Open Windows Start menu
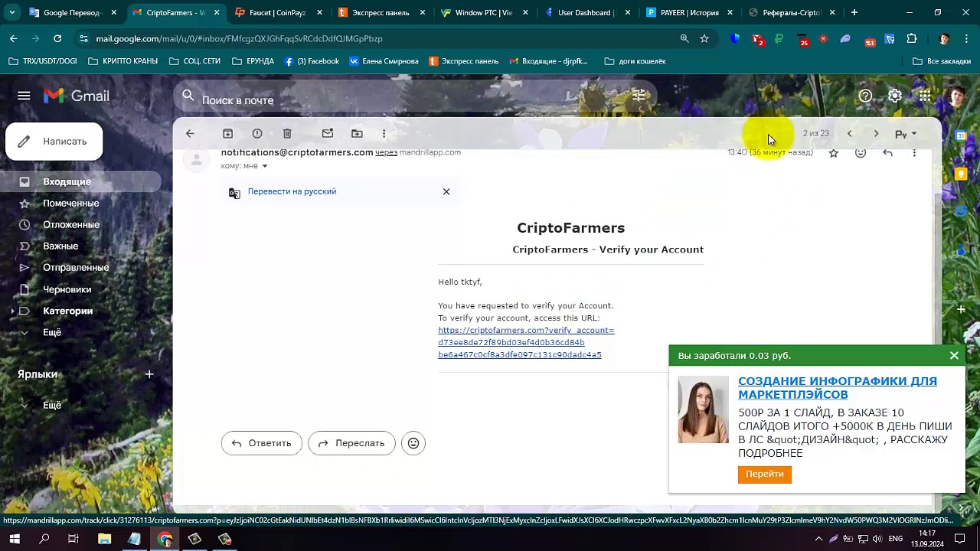The height and width of the screenshot is (551, 980). tap(15, 540)
